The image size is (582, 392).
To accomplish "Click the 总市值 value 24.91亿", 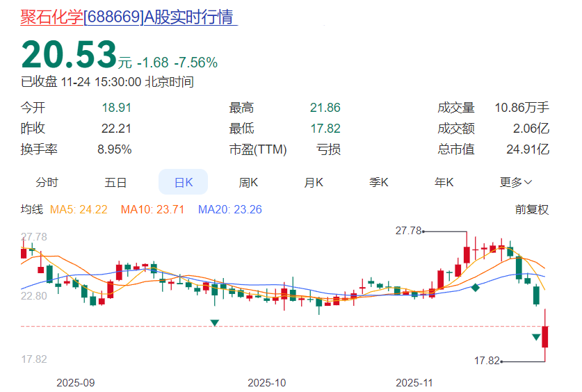I will pos(528,149).
